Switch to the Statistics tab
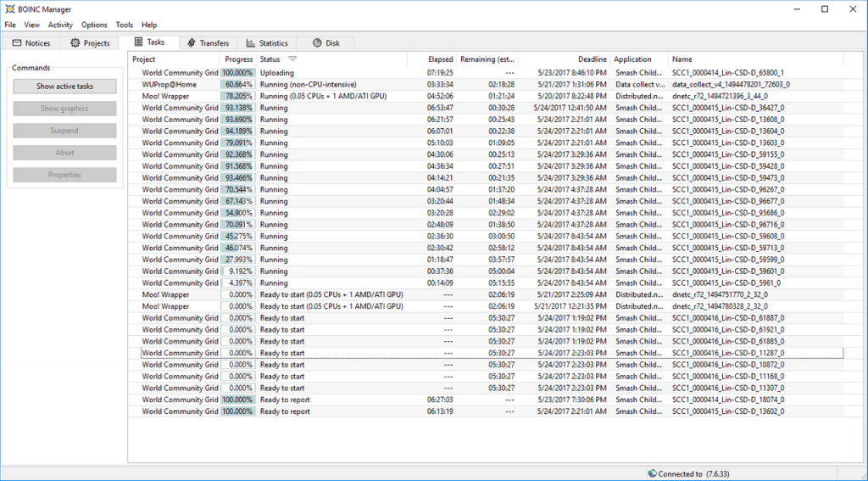 [x=267, y=43]
